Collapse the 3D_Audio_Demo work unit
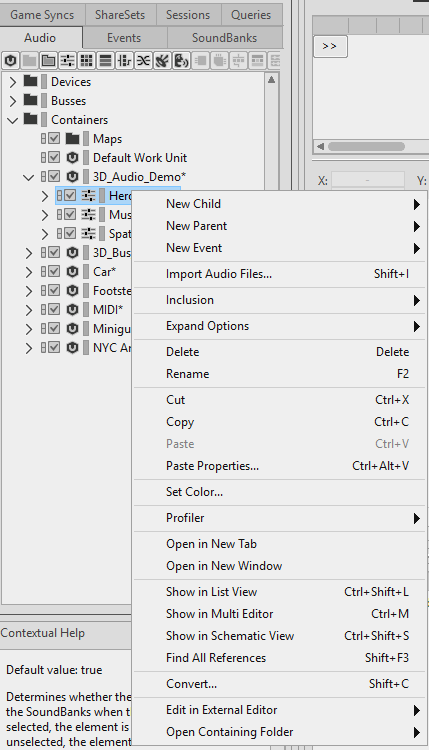Image resolution: width=429 pixels, height=750 pixels. 29,177
